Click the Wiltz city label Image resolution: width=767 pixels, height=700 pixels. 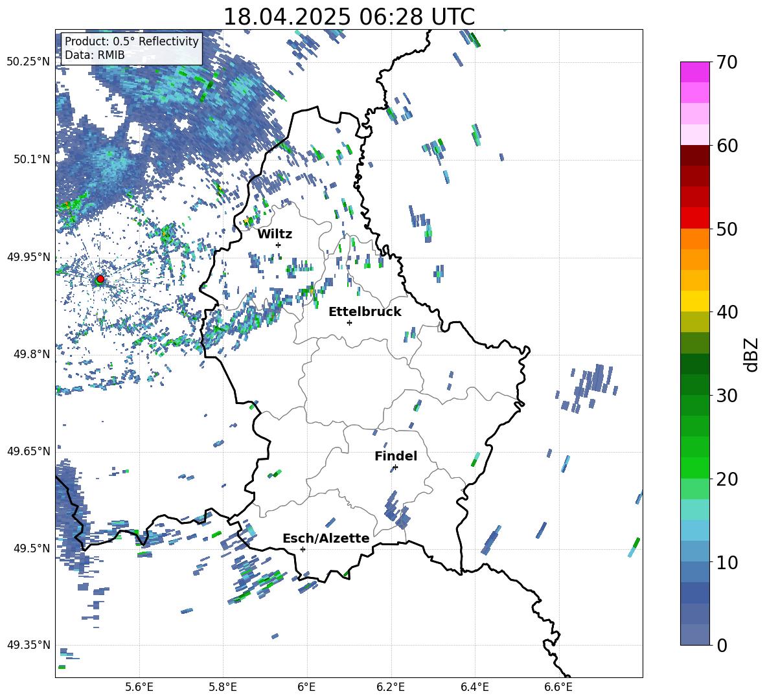(275, 234)
